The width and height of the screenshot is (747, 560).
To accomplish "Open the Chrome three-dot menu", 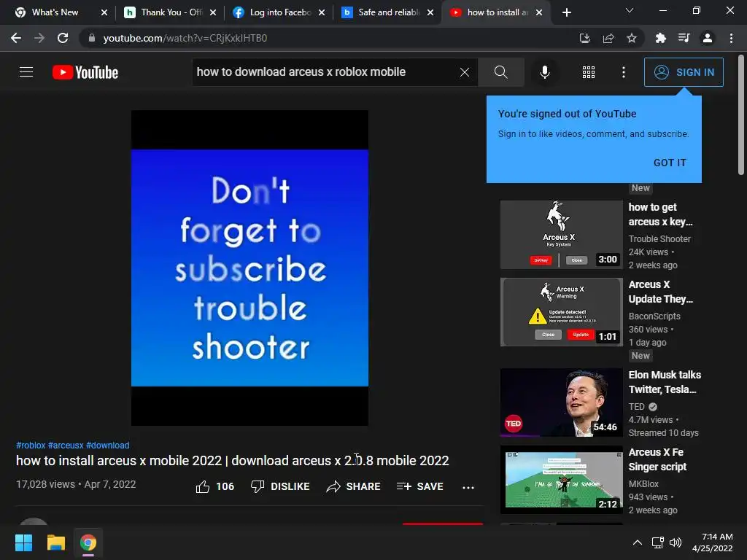I will (731, 38).
